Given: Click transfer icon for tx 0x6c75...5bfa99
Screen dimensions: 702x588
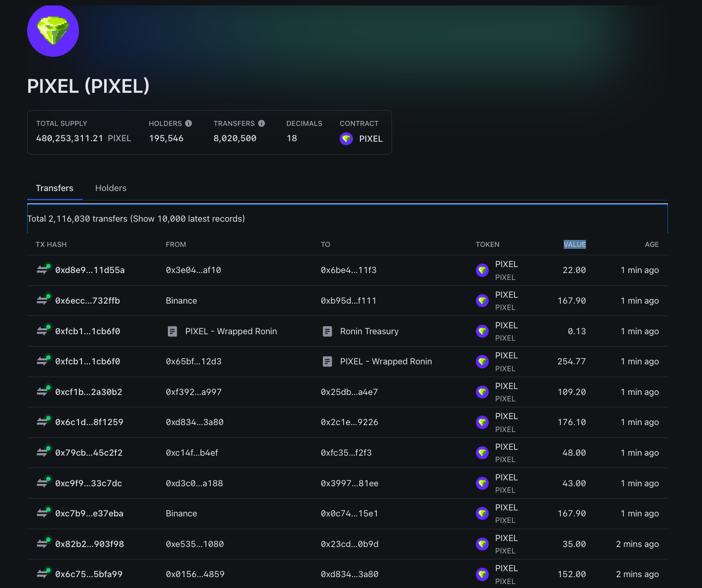Looking at the screenshot, I should [44, 574].
